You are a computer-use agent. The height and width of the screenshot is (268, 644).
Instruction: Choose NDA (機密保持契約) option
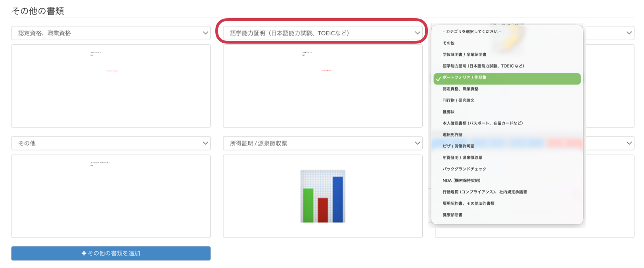click(461, 181)
